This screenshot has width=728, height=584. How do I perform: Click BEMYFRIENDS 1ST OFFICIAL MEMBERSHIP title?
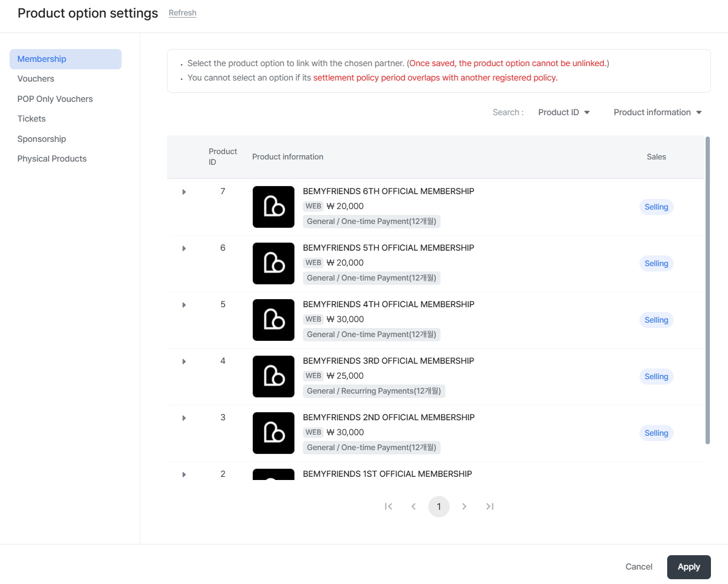(x=387, y=474)
